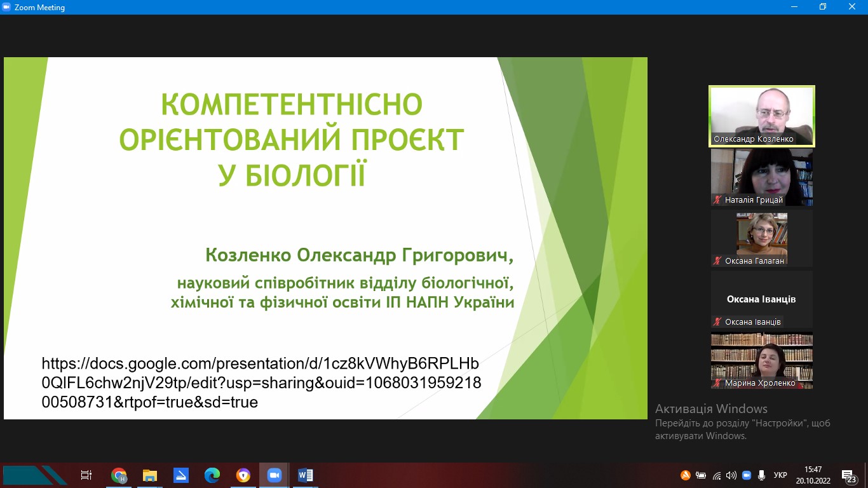
Task: Click the Google Docs presentation link on the slide
Action: pos(261,383)
